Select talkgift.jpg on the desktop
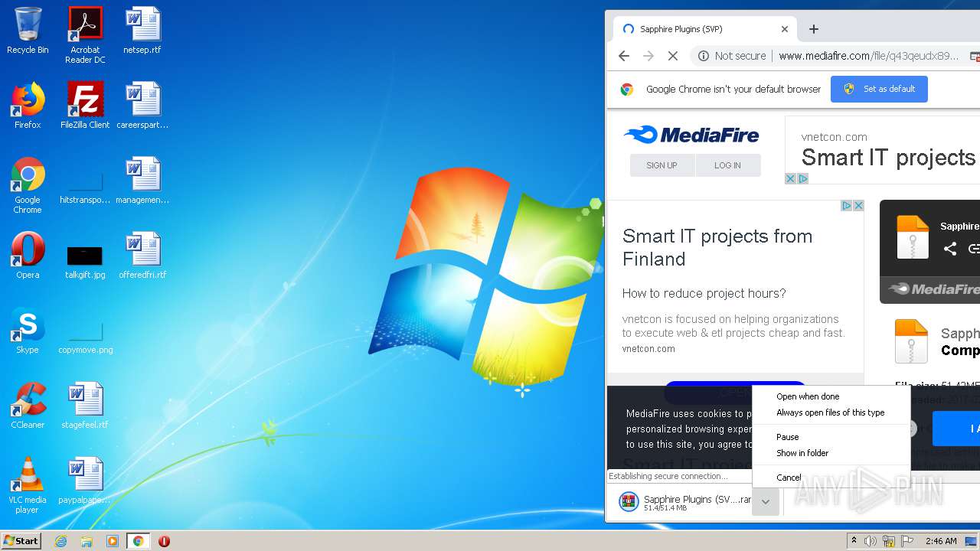Viewport: 980px width, 551px height. click(x=85, y=260)
